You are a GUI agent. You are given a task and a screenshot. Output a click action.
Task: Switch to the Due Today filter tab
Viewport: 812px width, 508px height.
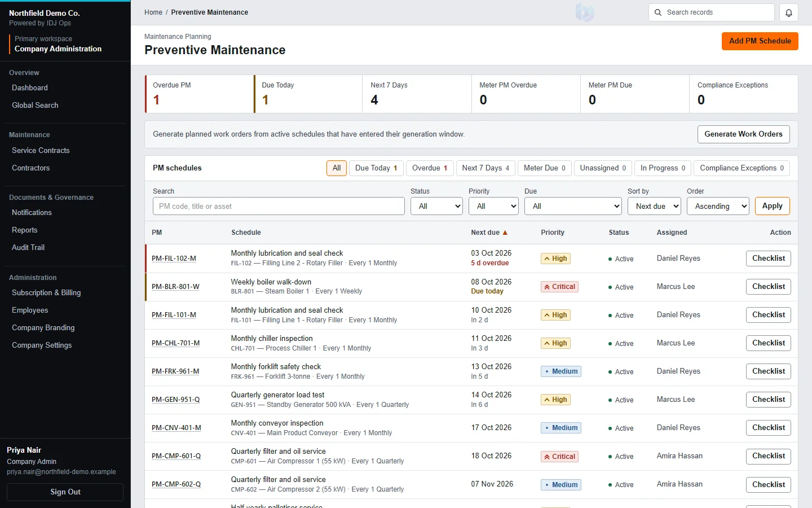click(376, 168)
